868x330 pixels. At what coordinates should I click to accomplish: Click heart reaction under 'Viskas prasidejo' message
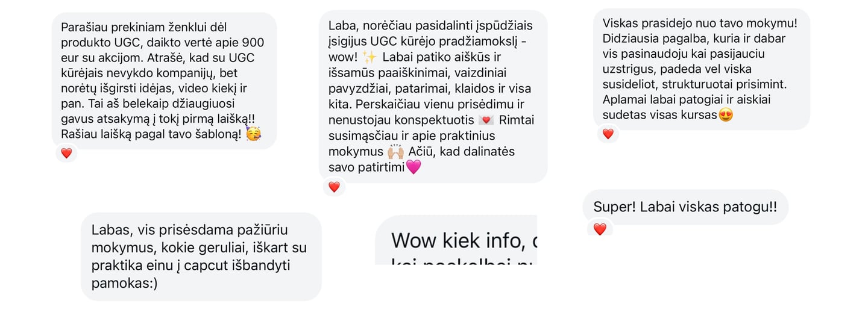tap(608, 134)
